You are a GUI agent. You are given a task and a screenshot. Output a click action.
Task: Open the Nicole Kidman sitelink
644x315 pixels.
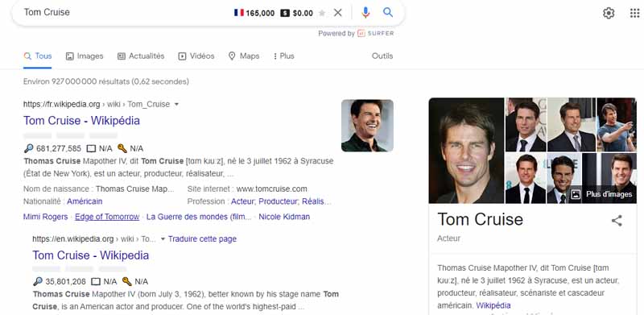pyautogui.click(x=284, y=217)
